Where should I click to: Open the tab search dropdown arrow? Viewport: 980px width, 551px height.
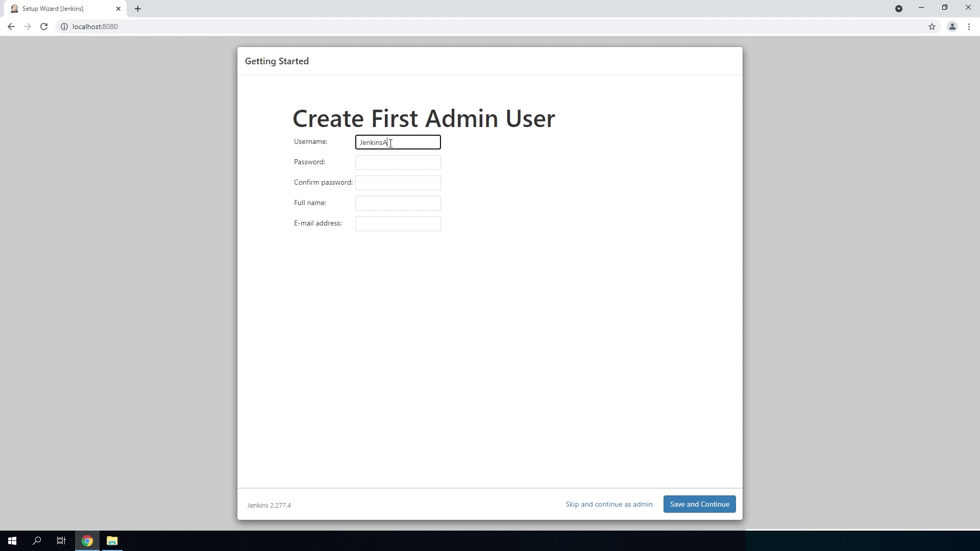(x=899, y=9)
